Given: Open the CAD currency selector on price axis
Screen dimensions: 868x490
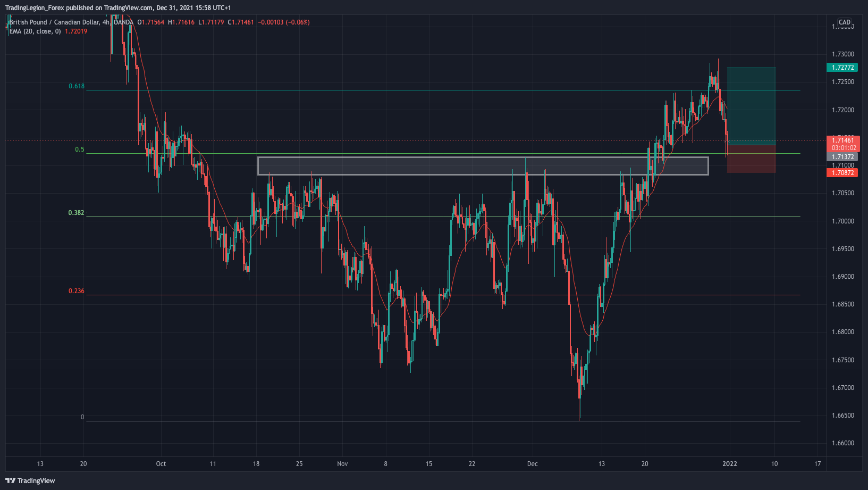Looking at the screenshot, I should tap(845, 22).
